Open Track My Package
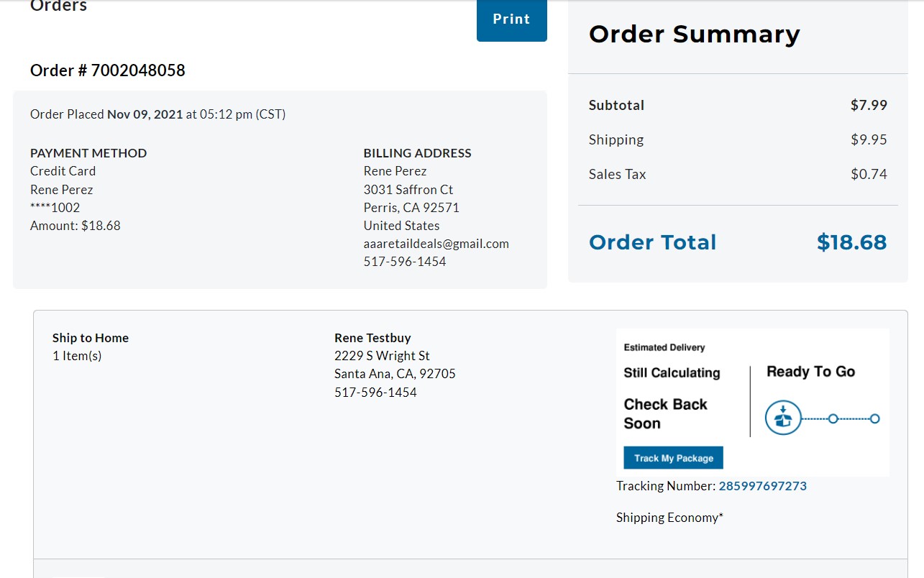Image resolution: width=924 pixels, height=578 pixels. point(673,458)
